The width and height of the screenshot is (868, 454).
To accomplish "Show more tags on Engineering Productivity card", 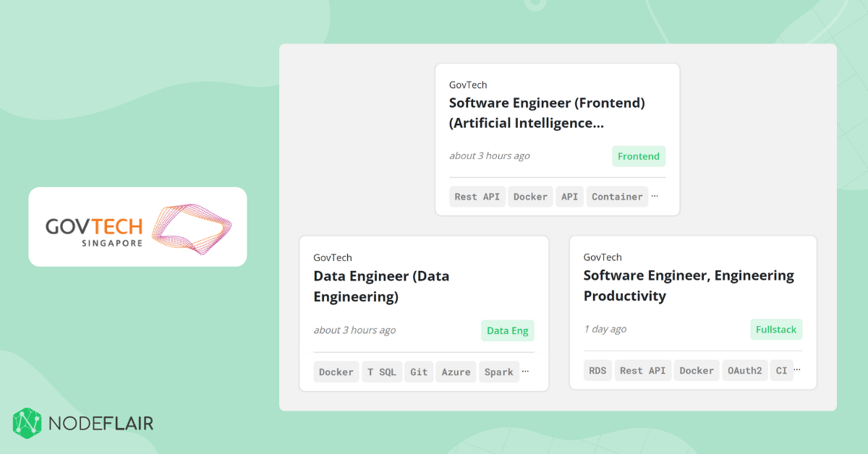I will pos(797,370).
